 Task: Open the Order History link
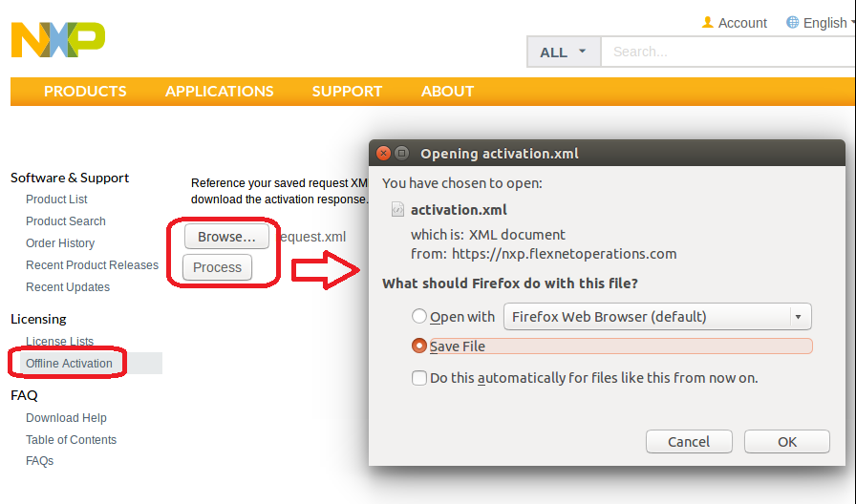[x=60, y=242]
